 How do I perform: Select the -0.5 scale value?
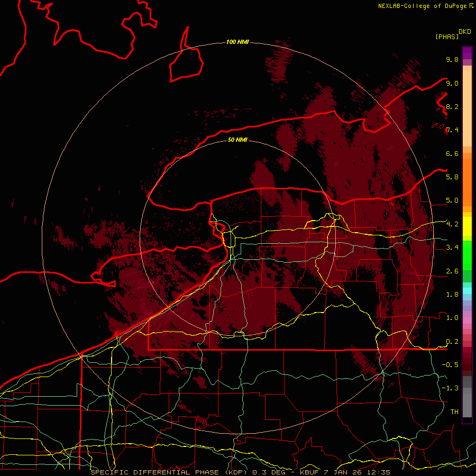(x=450, y=364)
